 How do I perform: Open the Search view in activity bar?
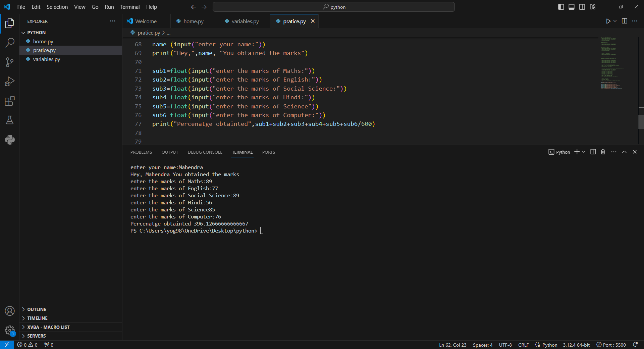click(10, 43)
